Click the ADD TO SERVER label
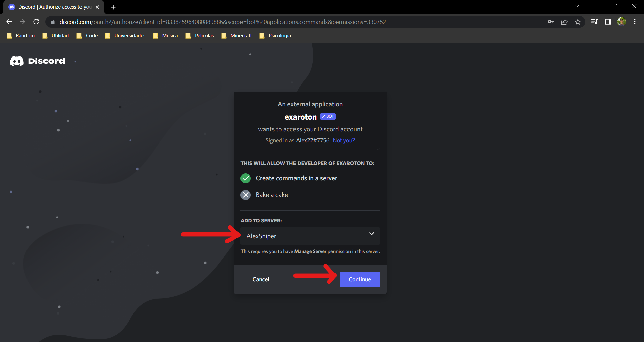 click(x=261, y=221)
